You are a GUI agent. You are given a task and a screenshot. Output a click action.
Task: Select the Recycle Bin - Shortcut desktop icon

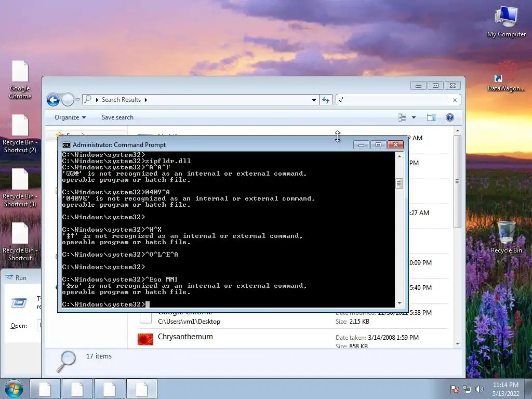coord(20,242)
